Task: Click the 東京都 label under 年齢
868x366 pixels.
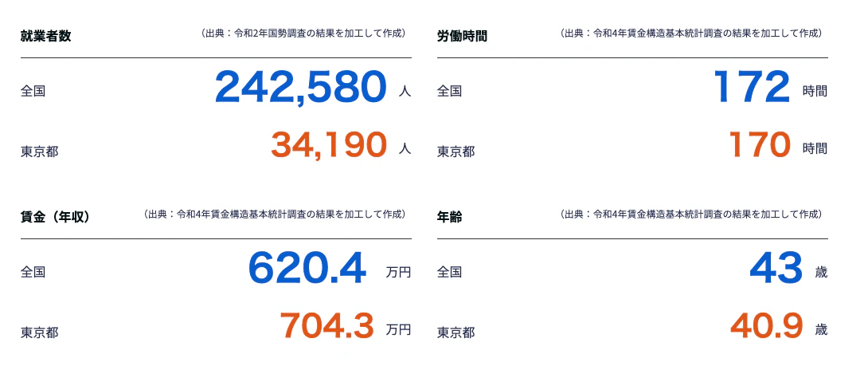Action: [456, 332]
